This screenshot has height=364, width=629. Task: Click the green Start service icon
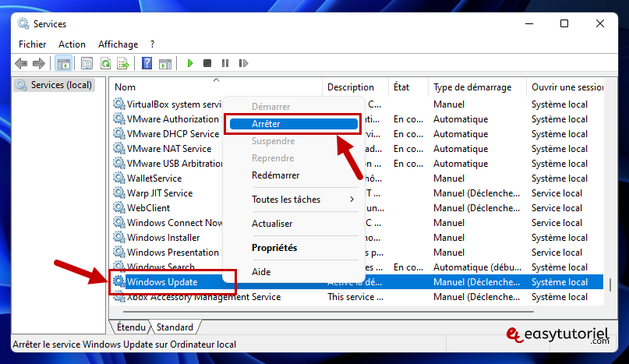[190, 63]
